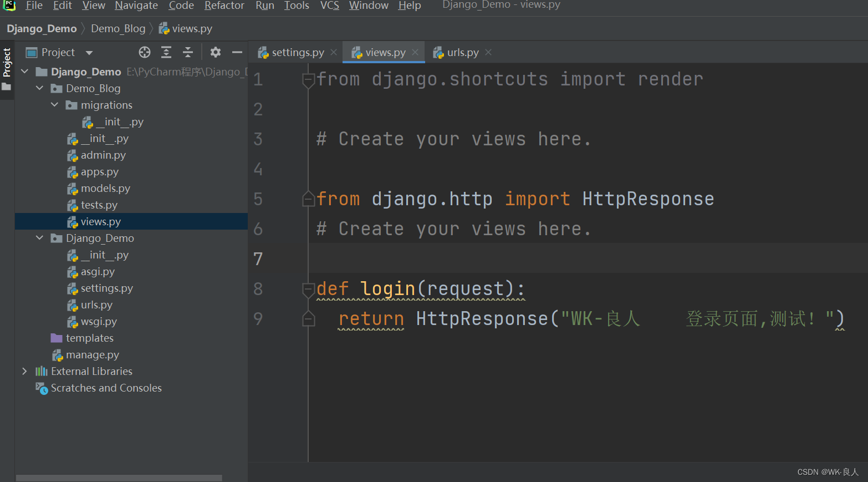The image size is (868, 482).
Task: Click the fold end marker beside return line
Action: click(308, 318)
